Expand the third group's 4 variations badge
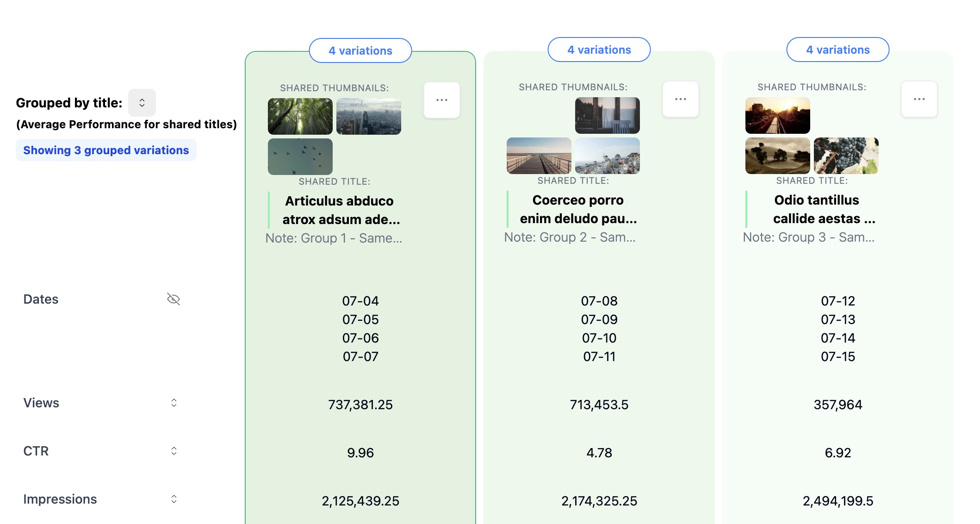 click(838, 50)
